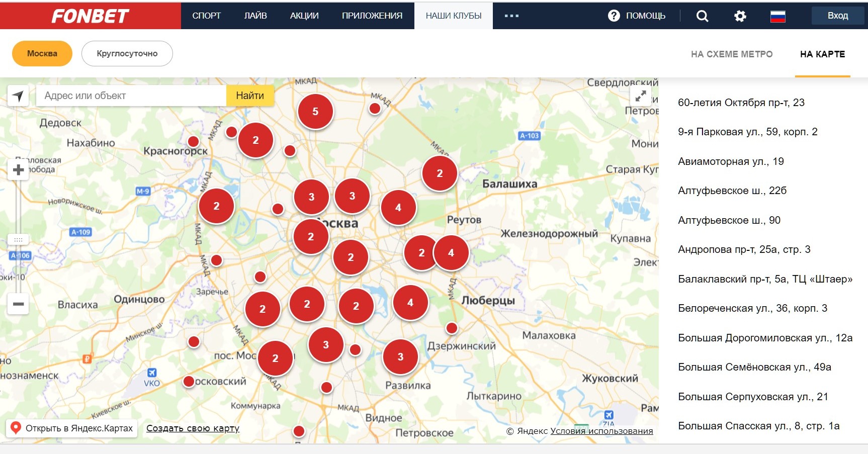This screenshot has width=868, height=454.
Task: Expand the three-dot more menu
Action: click(x=511, y=16)
